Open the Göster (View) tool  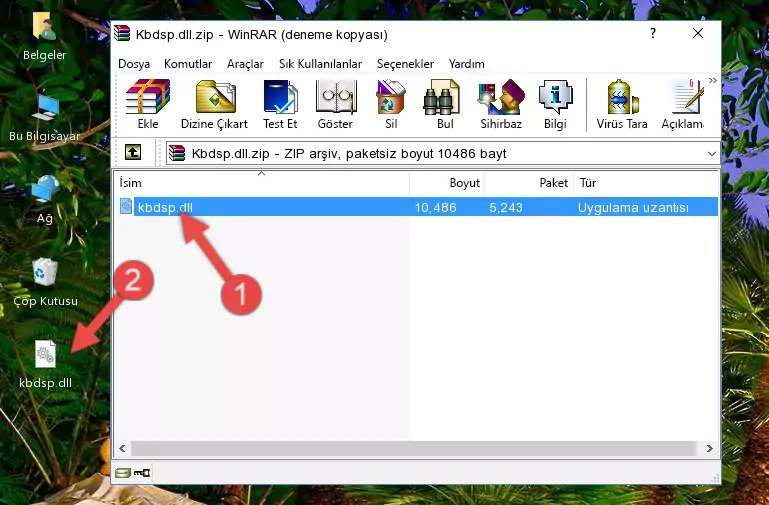coord(335,104)
